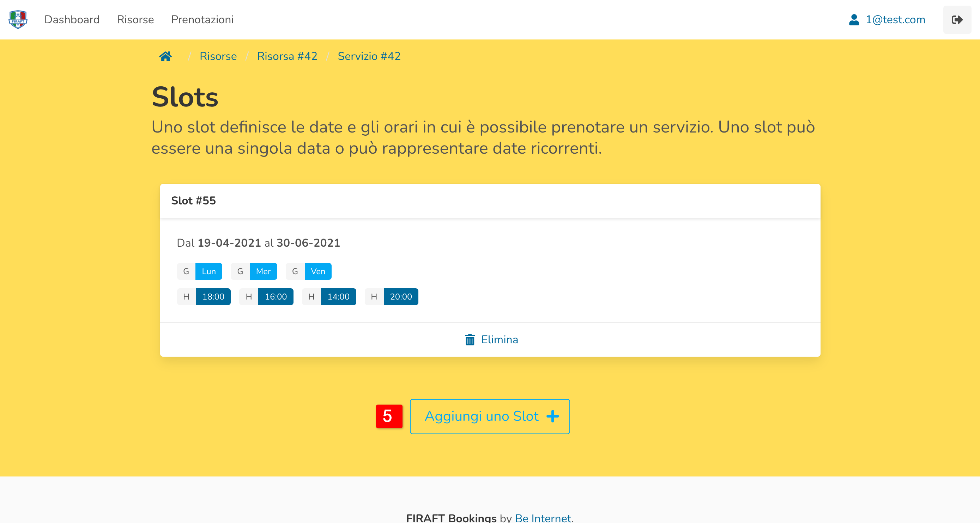
Task: Open the Prenotazioni navigation item
Action: 202,20
